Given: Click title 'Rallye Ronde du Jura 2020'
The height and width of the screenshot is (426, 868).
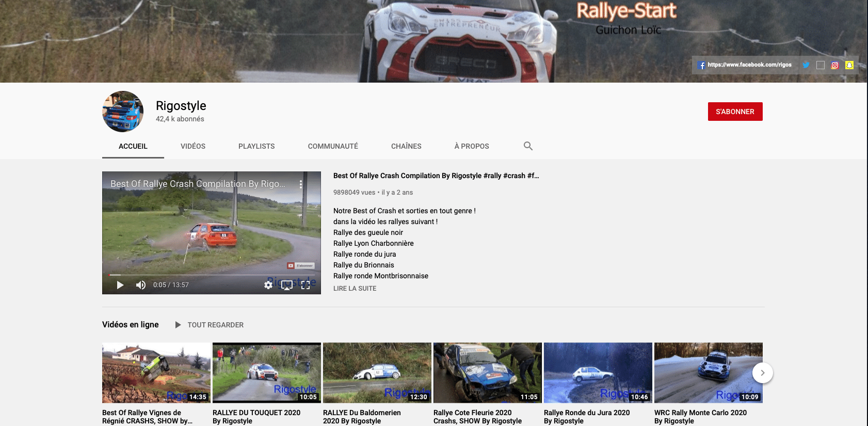Looking at the screenshot, I should pyautogui.click(x=587, y=417).
